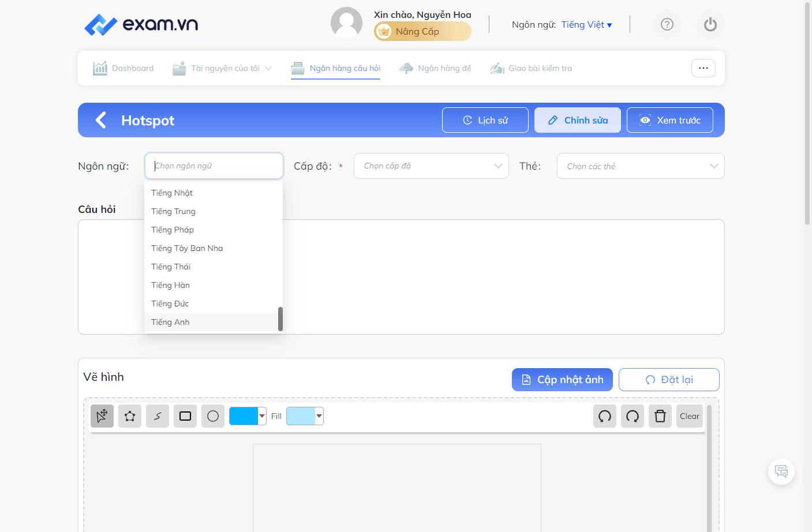Select the polygon drawing tool
The height and width of the screenshot is (532, 812).
tap(130, 416)
